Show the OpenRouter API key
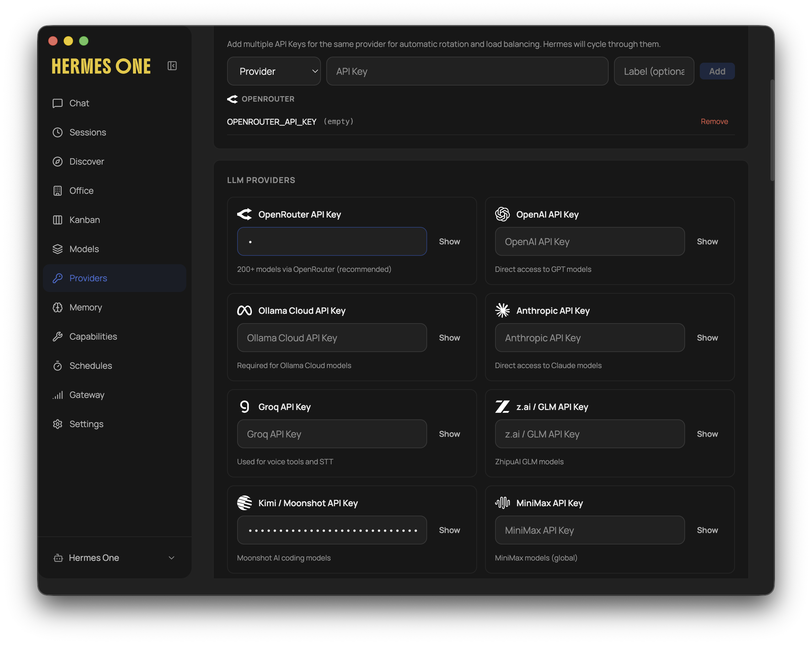This screenshot has width=812, height=645. [449, 242]
